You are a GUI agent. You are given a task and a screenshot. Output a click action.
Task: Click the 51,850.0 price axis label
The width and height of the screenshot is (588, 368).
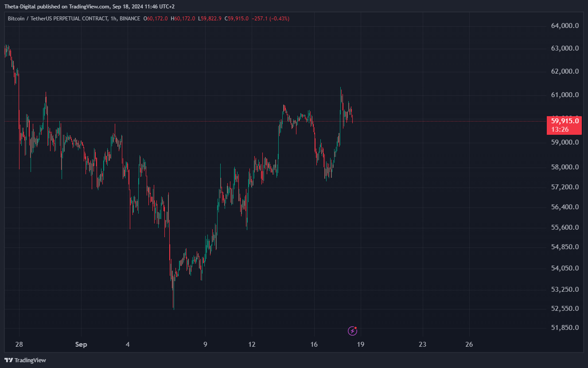[565, 328]
